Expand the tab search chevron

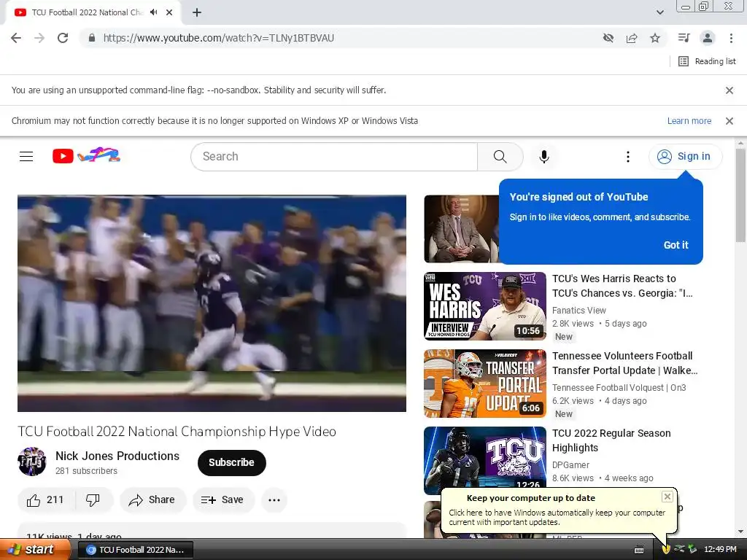(659, 12)
